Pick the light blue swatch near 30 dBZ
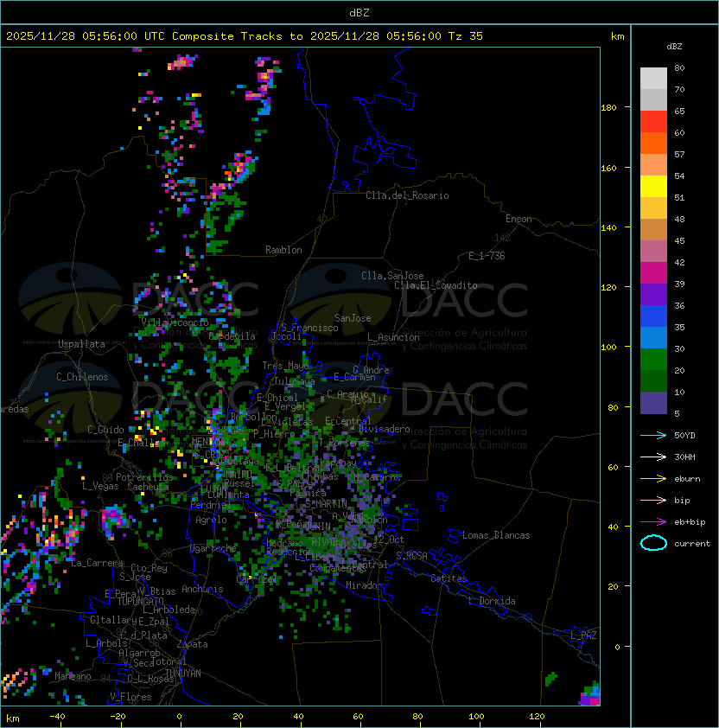Screen dimensions: 719x728 (x=653, y=337)
